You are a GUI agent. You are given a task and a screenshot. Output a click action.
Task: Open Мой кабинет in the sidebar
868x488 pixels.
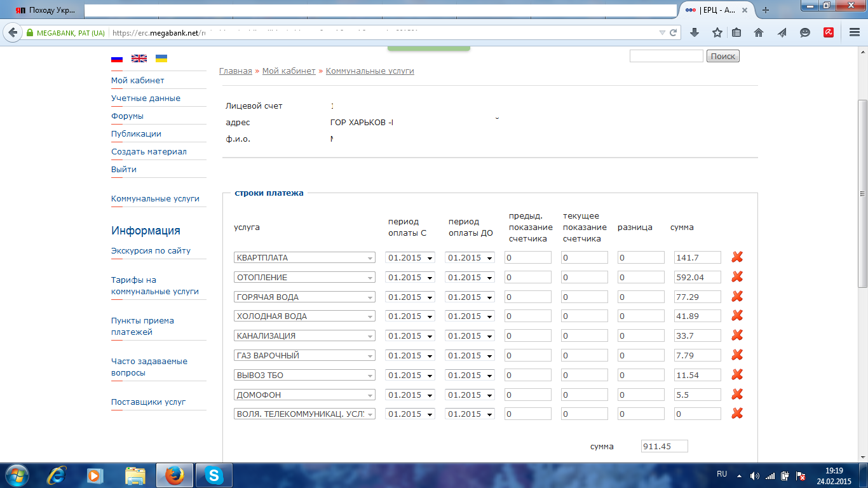click(138, 81)
